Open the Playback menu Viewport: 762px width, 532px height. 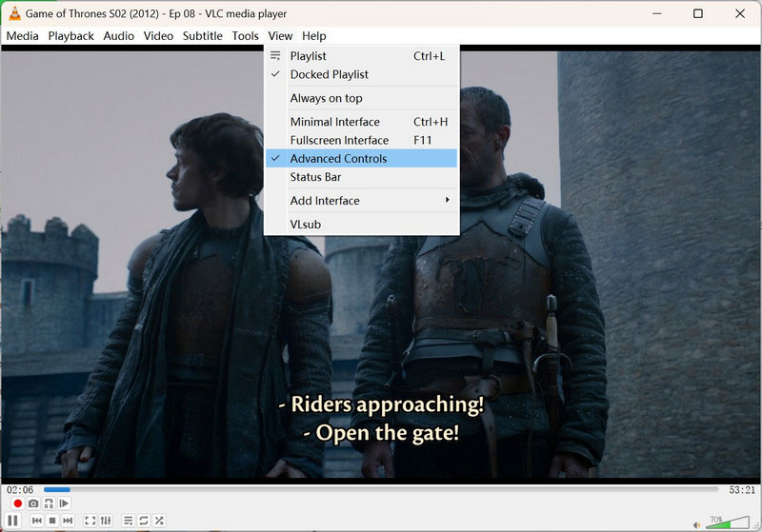click(70, 36)
